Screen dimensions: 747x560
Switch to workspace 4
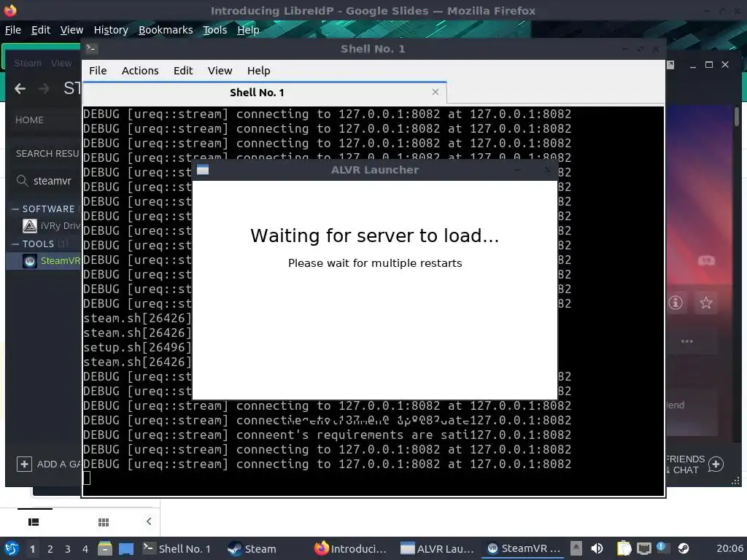click(x=85, y=549)
